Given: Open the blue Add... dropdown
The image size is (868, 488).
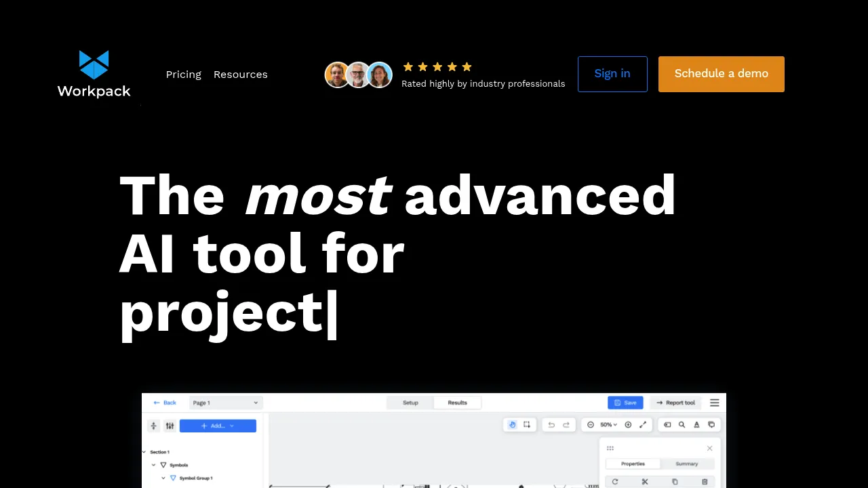Looking at the screenshot, I should click(x=218, y=426).
